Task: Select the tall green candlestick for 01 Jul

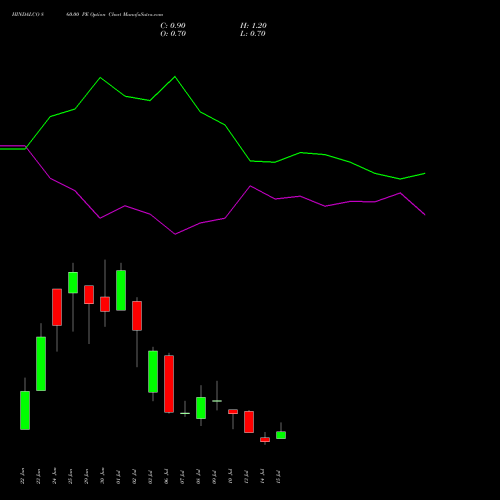Action: click(x=121, y=290)
